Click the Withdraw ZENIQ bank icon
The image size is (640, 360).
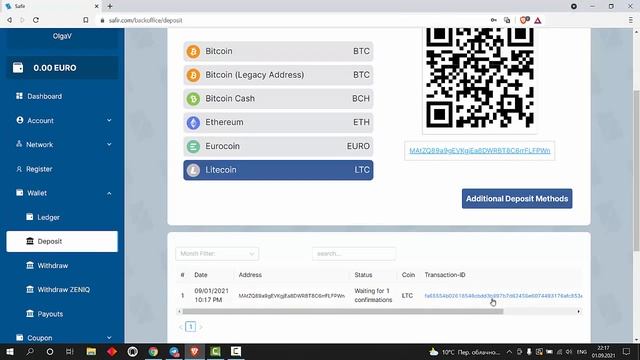pyautogui.click(x=30, y=289)
